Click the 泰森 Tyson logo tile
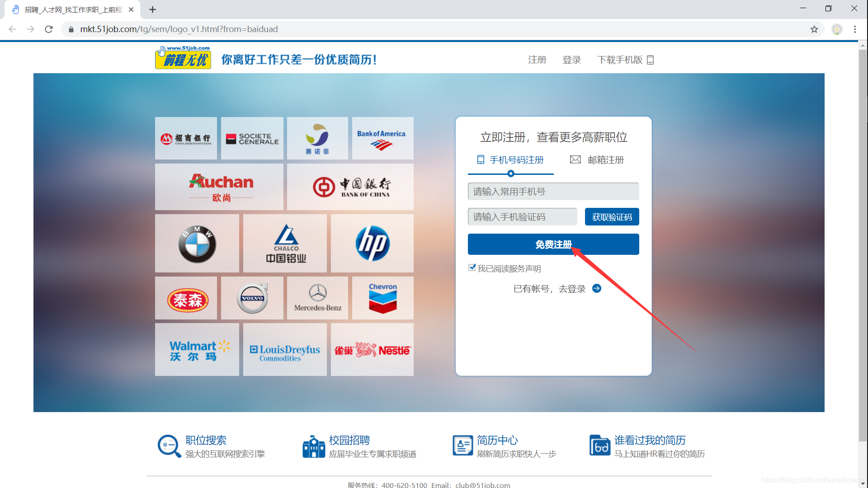The width and height of the screenshot is (868, 488). click(186, 298)
